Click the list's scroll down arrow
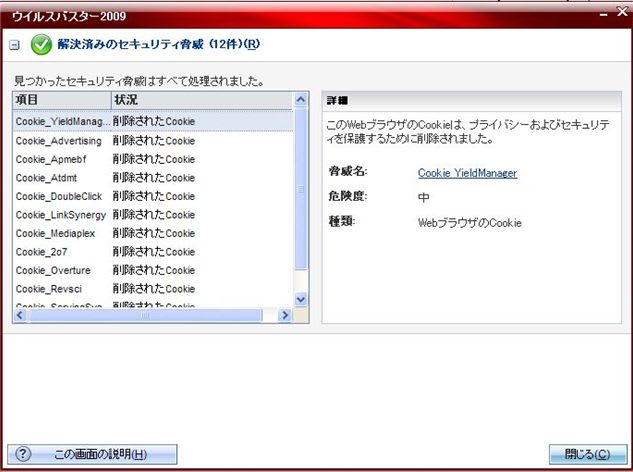 tap(301, 299)
